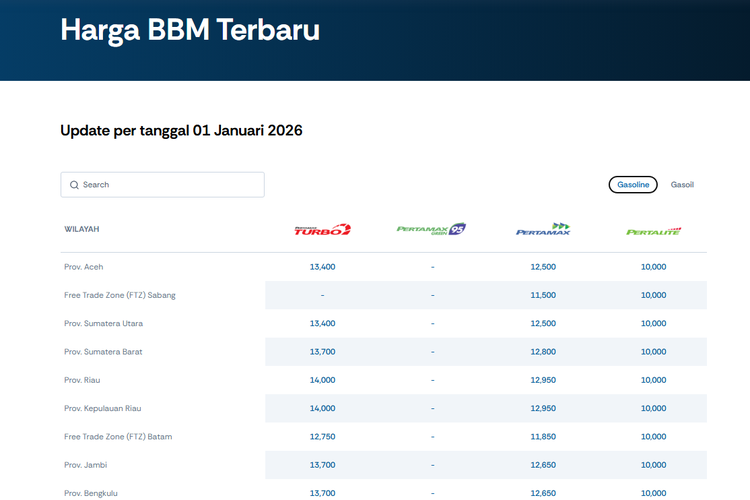Click the Pertamax logo column header
Screen dimensions: 750x500
[543, 229]
